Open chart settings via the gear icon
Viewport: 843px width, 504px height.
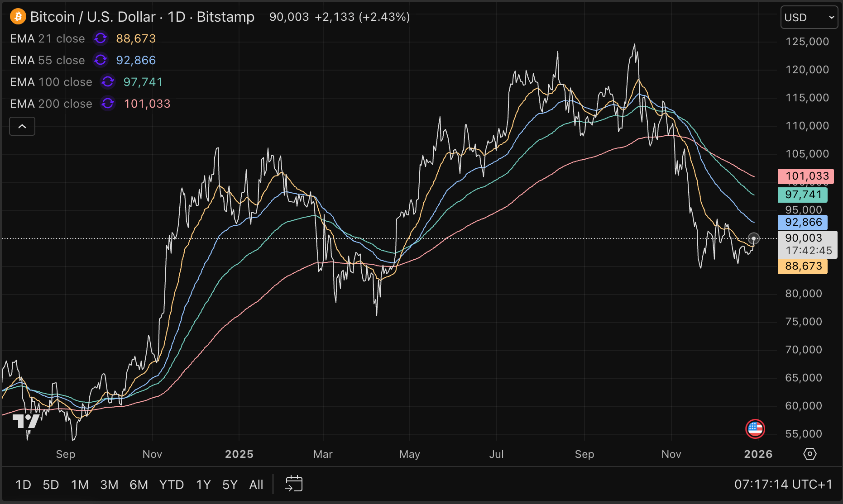(x=811, y=454)
